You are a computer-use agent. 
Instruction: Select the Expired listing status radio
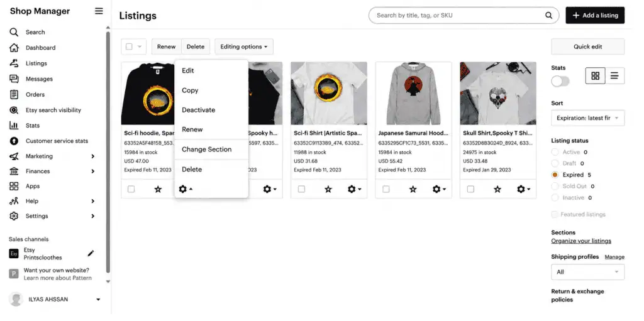pyautogui.click(x=555, y=175)
